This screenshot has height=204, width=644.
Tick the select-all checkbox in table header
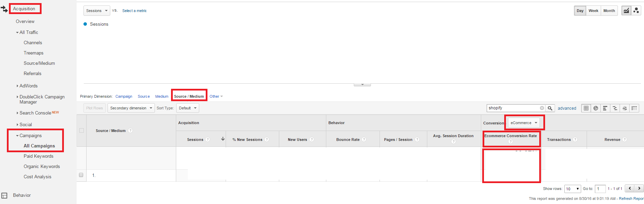tap(81, 131)
